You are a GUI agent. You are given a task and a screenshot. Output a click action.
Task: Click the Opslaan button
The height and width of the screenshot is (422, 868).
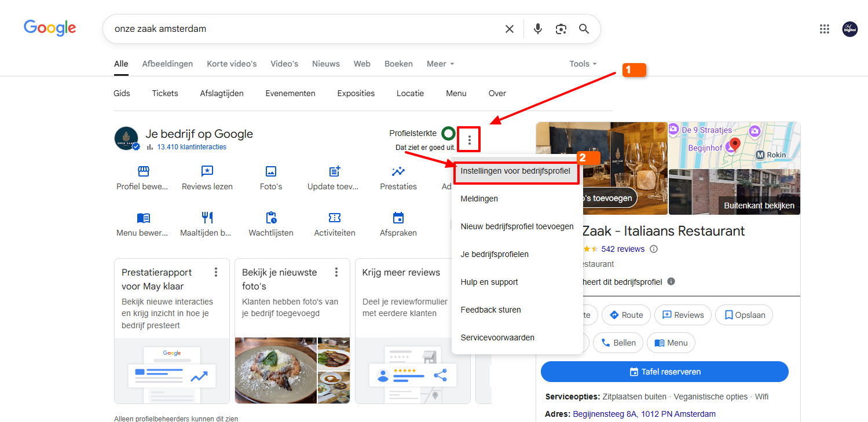[744, 315]
